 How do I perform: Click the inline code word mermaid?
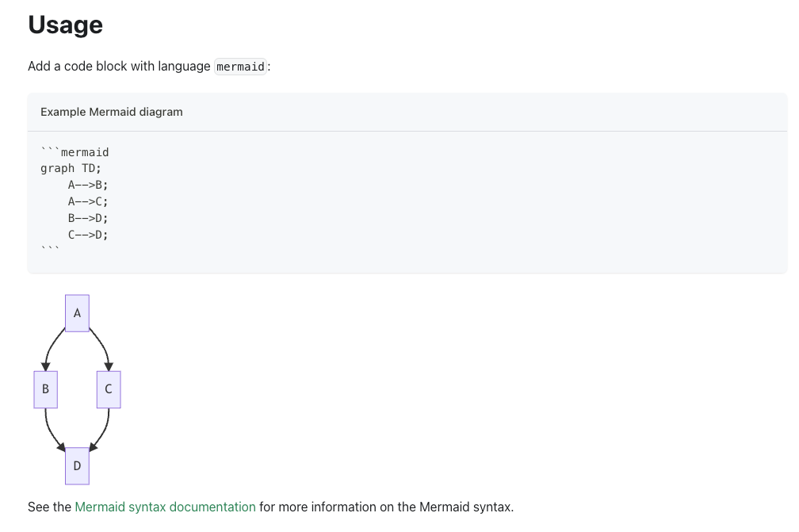pos(240,67)
